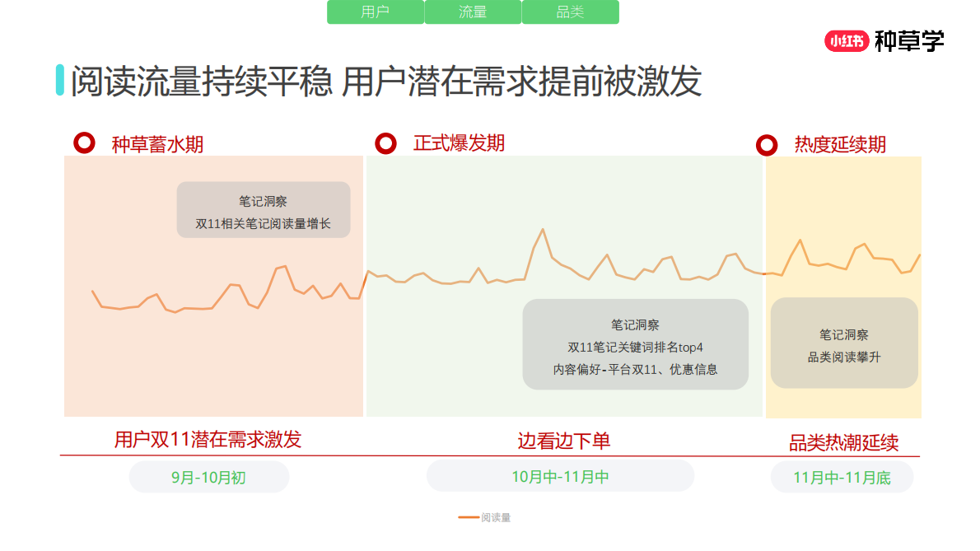980x551 pixels.
Task: Expand the 笔记洞察 box mentioning top4 keywords
Action: (x=636, y=344)
